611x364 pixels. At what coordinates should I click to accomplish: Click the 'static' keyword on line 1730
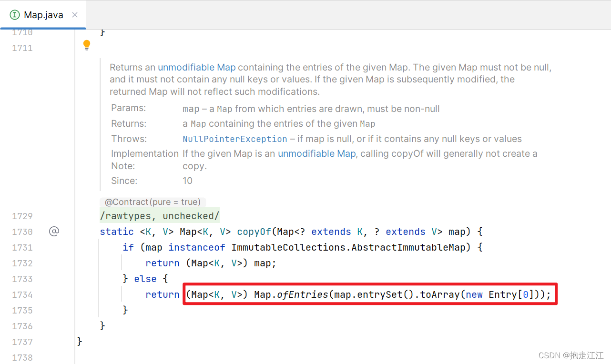117,232
